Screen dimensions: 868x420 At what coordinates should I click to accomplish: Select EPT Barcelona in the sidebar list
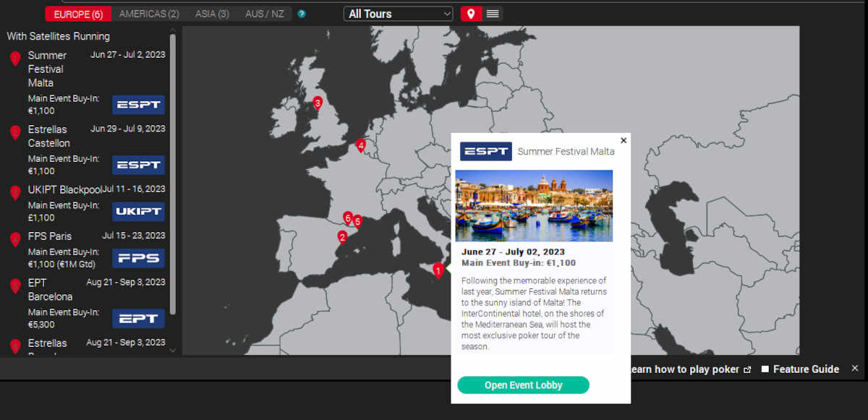coord(50,289)
